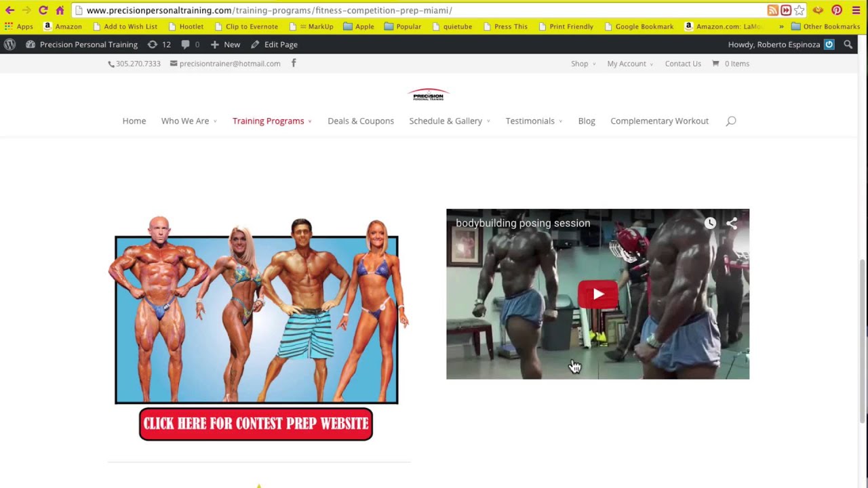Click the WordPress logo in admin bar
The width and height of the screenshot is (868, 488).
coord(9,44)
